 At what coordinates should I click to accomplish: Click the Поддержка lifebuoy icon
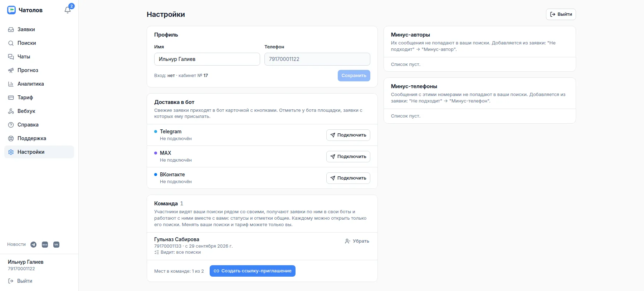click(11, 138)
